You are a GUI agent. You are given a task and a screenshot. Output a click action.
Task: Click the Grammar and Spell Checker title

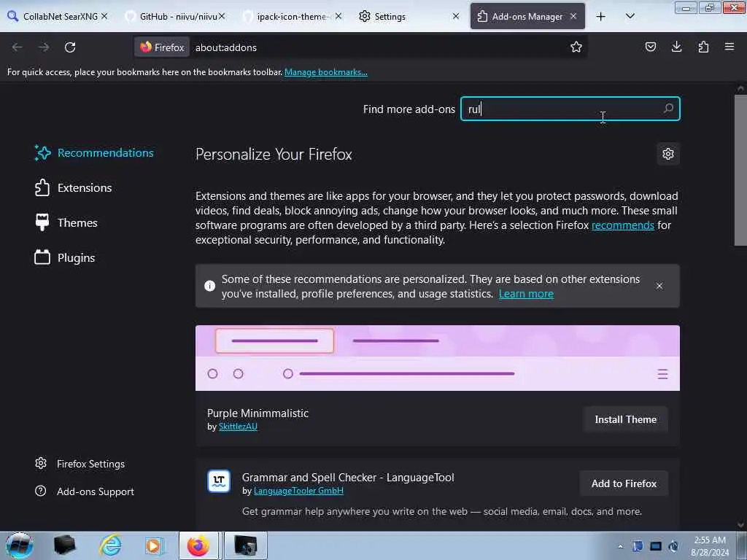pos(348,477)
